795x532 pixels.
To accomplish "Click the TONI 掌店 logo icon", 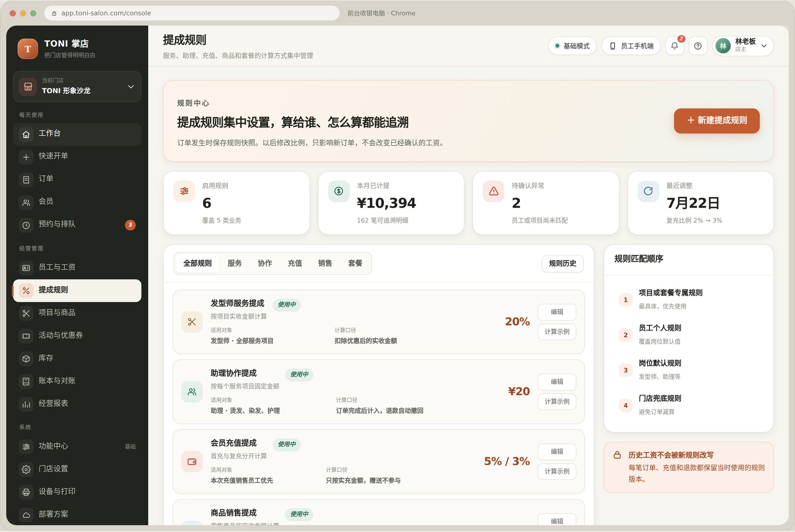I will click(x=28, y=49).
